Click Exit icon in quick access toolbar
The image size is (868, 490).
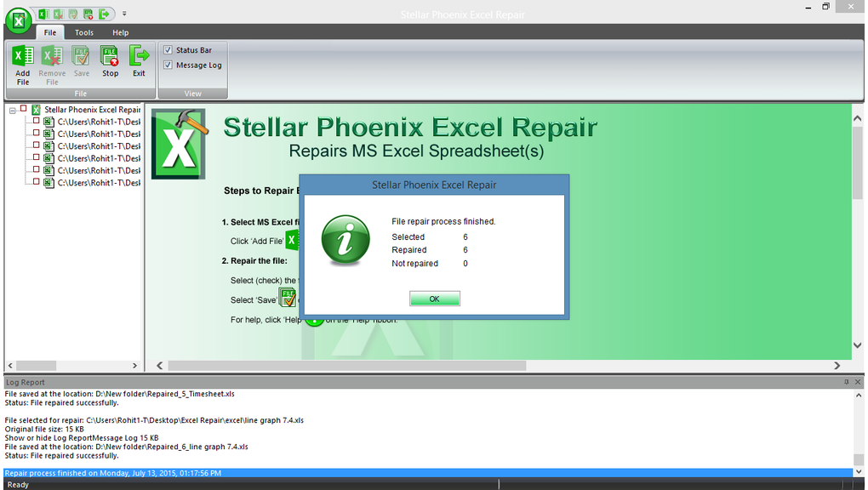point(104,14)
